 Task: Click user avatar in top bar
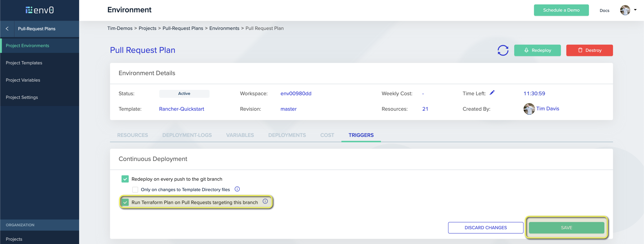625,10
